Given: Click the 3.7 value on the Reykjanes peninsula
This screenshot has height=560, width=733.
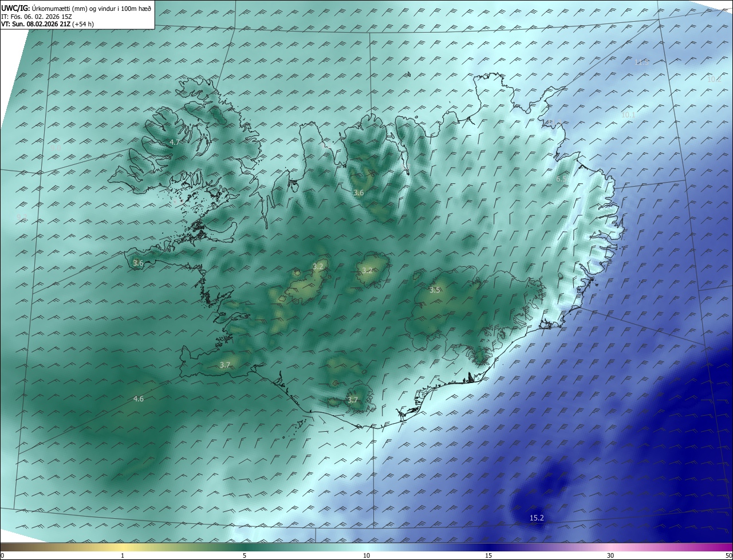Looking at the screenshot, I should (225, 365).
